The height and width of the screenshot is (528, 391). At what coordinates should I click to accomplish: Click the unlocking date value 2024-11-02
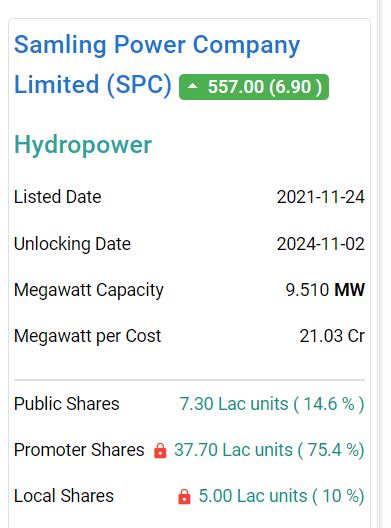[321, 244]
